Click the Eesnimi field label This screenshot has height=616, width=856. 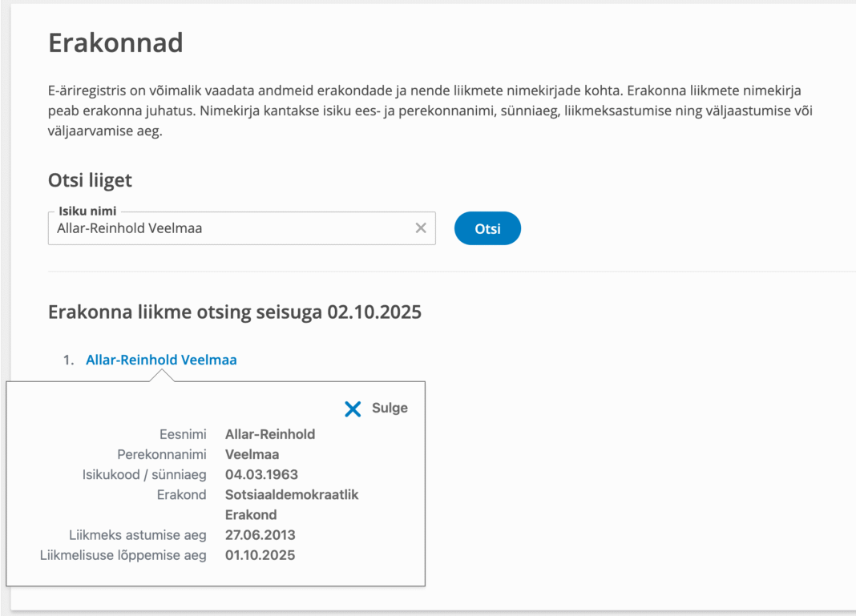[x=183, y=434]
